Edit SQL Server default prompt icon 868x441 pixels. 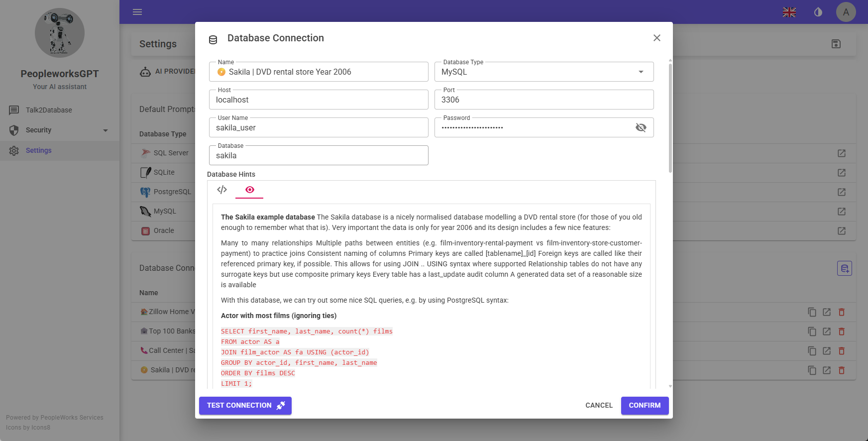[842, 153]
